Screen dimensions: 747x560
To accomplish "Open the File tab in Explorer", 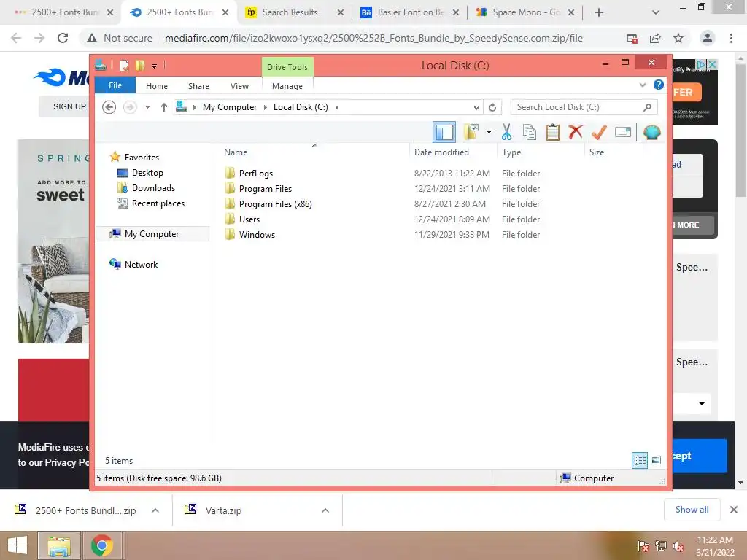I will point(115,85).
